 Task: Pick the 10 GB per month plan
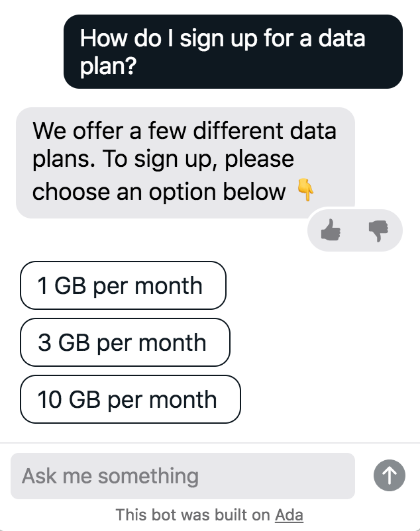tap(131, 399)
